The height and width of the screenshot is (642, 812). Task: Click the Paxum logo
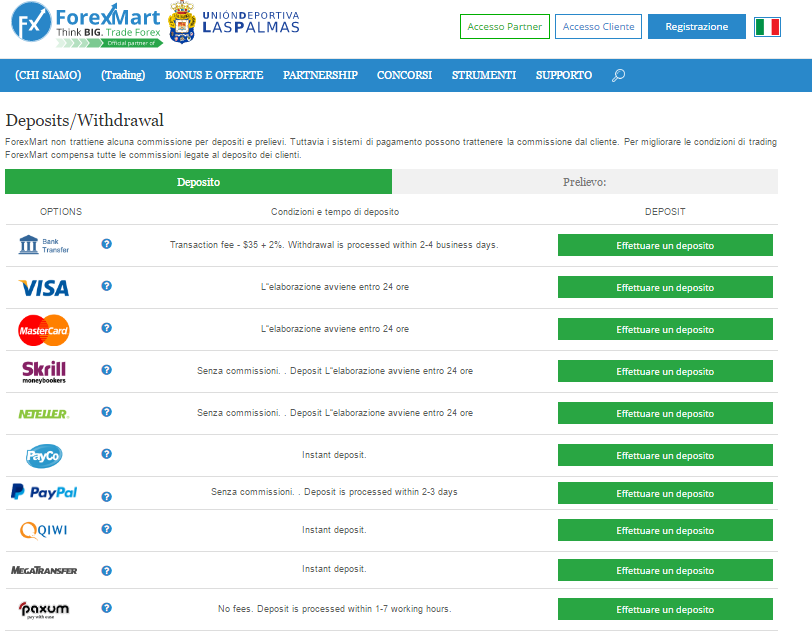[x=44, y=609]
